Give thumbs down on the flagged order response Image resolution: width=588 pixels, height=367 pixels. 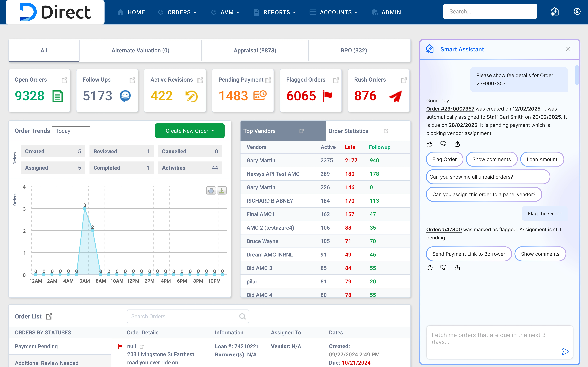pyautogui.click(x=443, y=268)
